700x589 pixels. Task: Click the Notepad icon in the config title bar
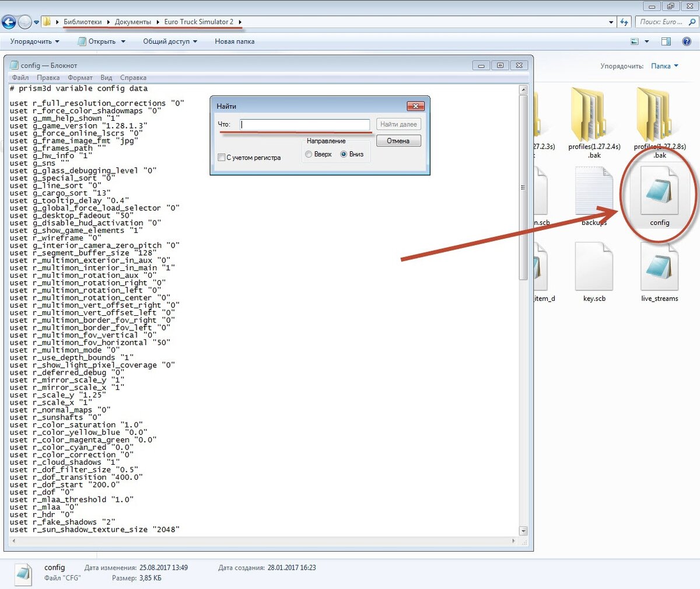click(15, 65)
